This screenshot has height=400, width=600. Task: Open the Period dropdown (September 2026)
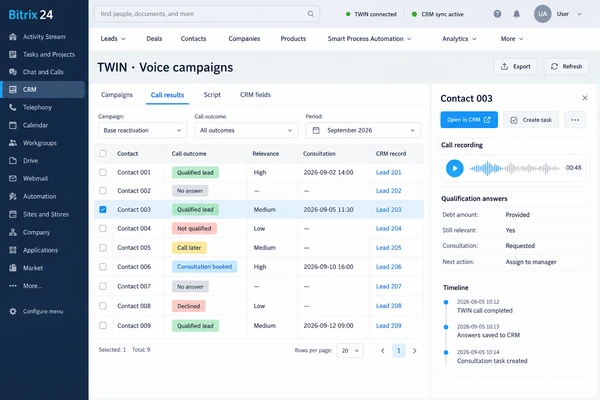pyautogui.click(x=363, y=130)
